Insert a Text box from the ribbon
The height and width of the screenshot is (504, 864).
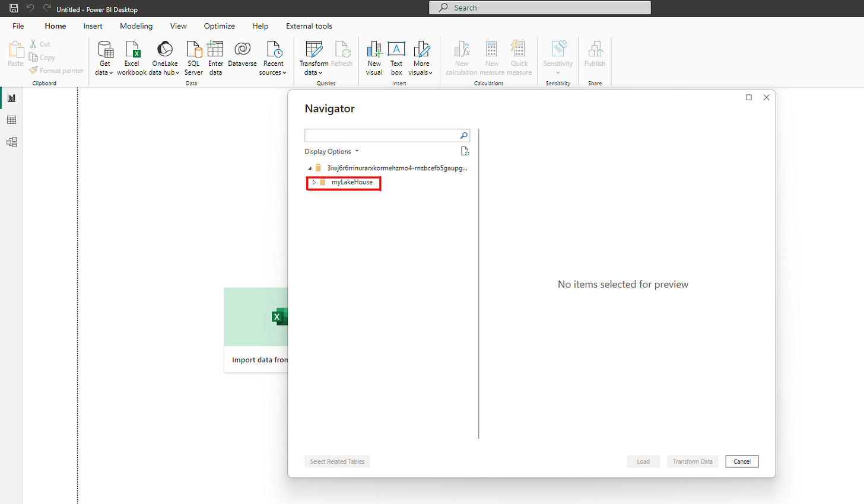click(396, 56)
